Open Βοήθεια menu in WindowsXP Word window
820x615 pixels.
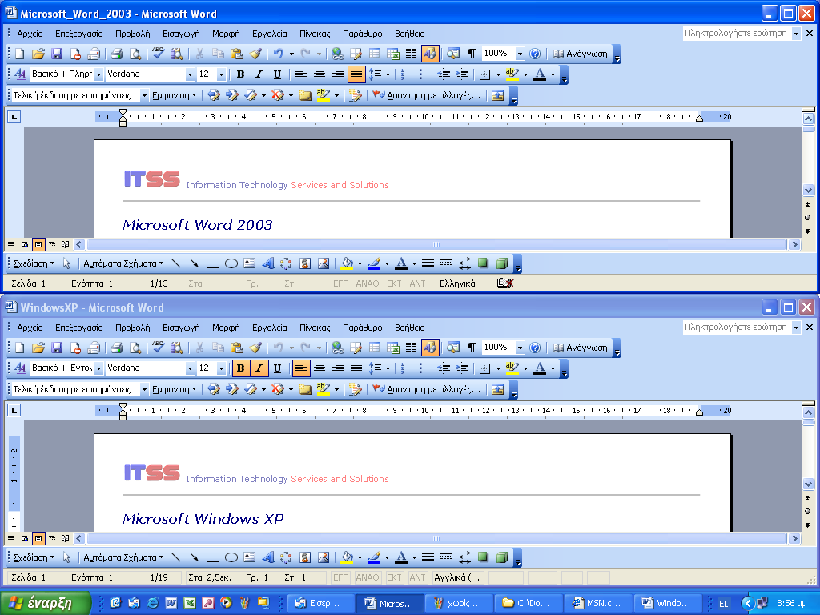click(x=409, y=327)
